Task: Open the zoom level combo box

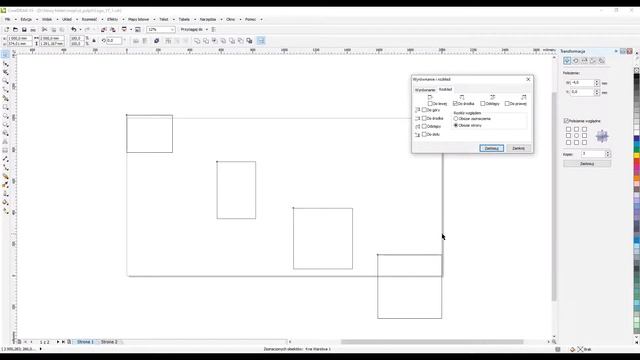Action: pyautogui.click(x=161, y=29)
